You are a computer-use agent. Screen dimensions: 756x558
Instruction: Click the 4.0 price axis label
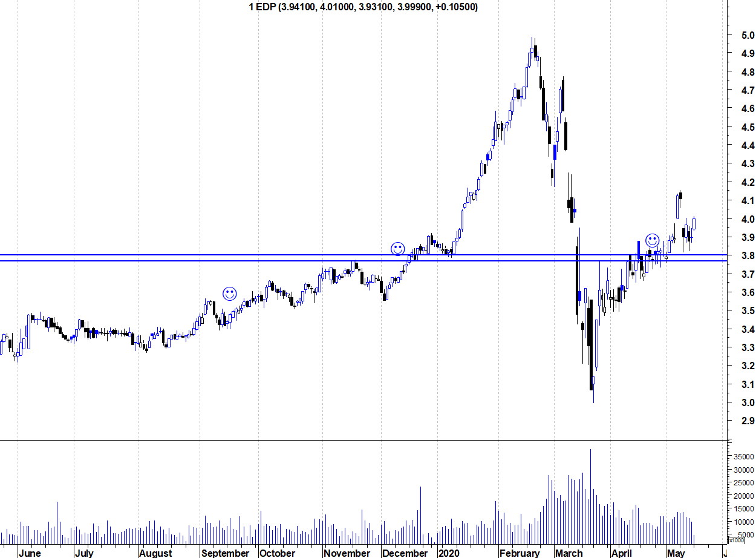(748, 219)
